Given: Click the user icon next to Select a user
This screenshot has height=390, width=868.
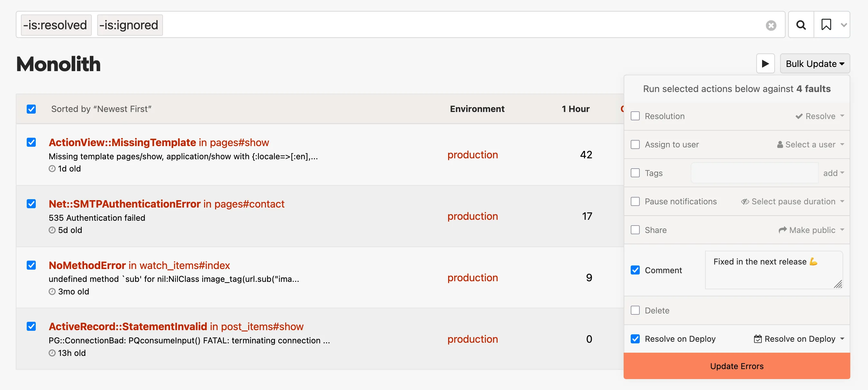Looking at the screenshot, I should [780, 144].
